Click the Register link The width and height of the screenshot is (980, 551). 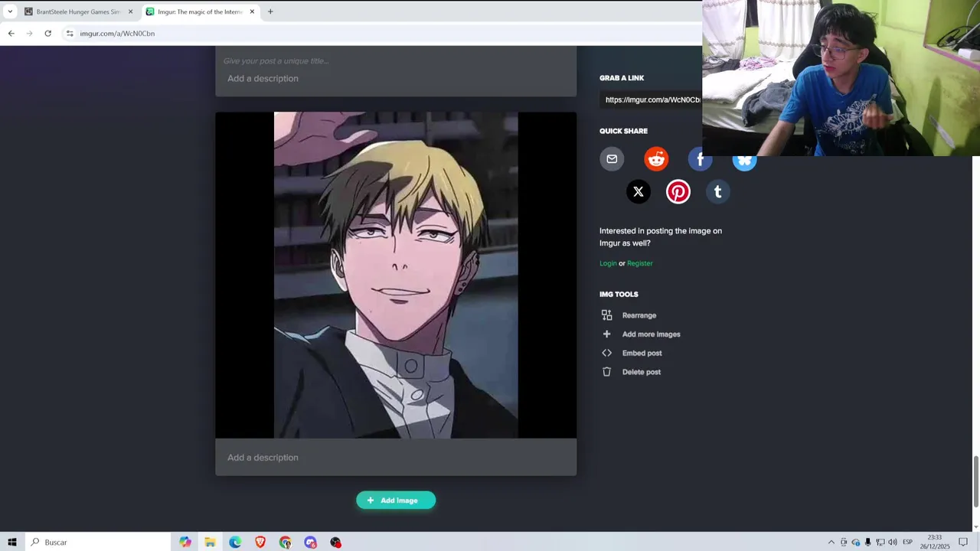pos(640,263)
